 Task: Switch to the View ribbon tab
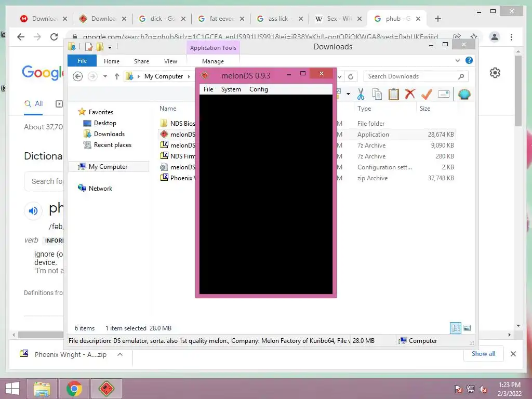170,61
